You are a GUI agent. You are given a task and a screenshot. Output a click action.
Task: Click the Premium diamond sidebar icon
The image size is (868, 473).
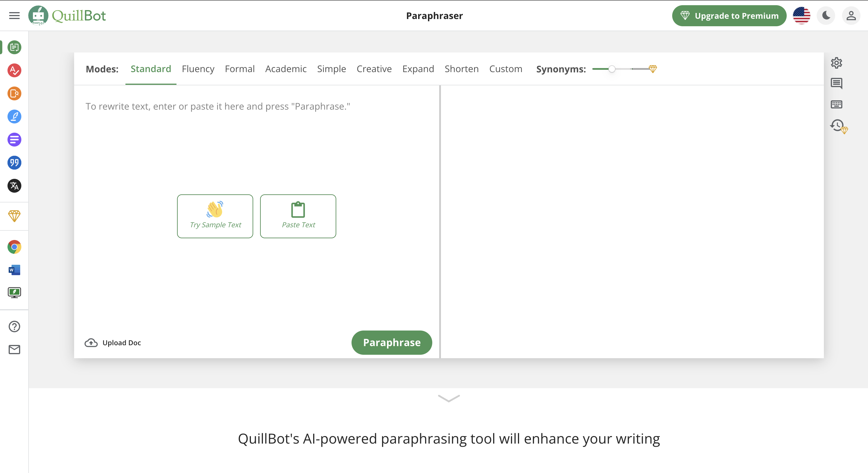point(14,216)
